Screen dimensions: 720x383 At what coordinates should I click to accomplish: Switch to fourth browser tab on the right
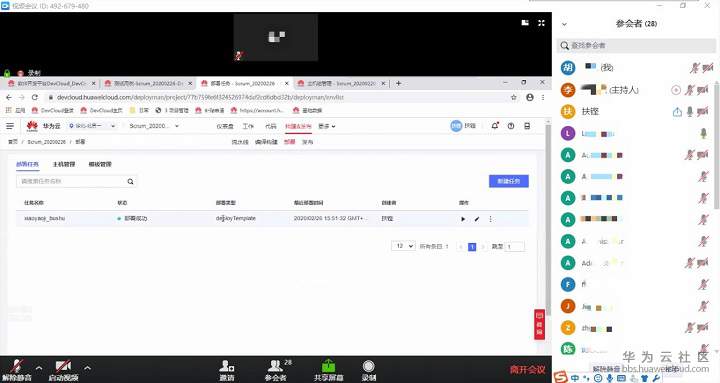click(341, 83)
